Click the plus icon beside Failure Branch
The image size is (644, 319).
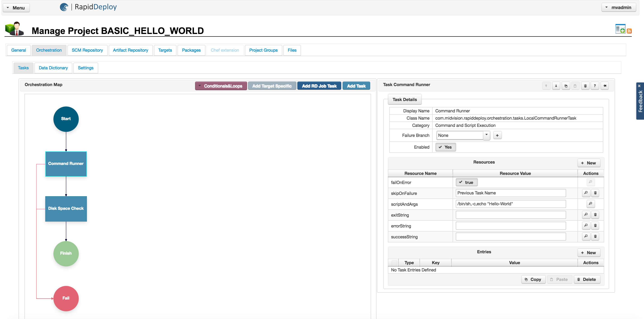pos(497,135)
